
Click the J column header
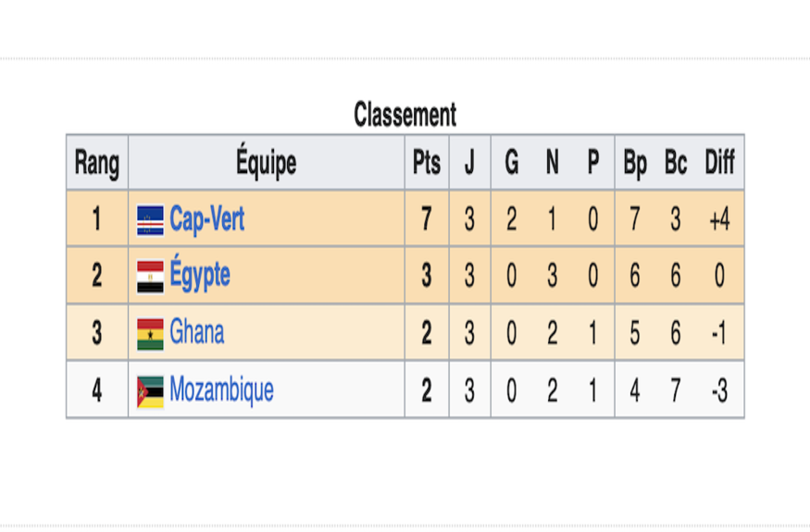coord(469,163)
